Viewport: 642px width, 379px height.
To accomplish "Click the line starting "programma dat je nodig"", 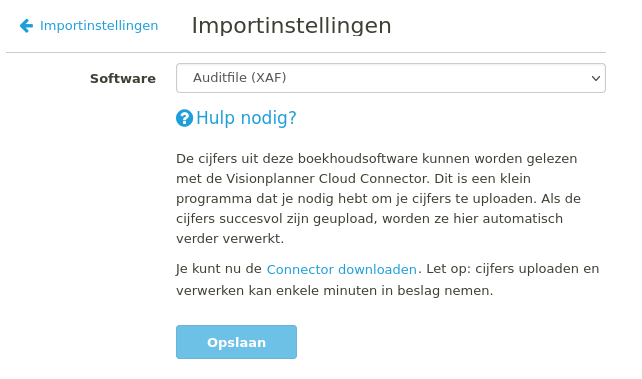I will tap(378, 199).
